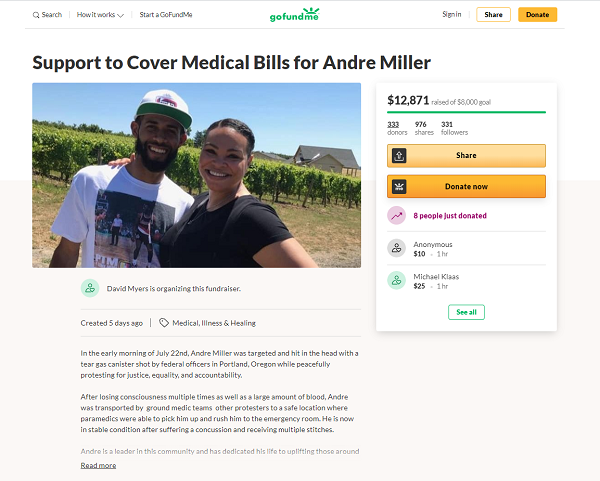Click the GoFundMe logo
The width and height of the screenshot is (600, 481).
(295, 15)
